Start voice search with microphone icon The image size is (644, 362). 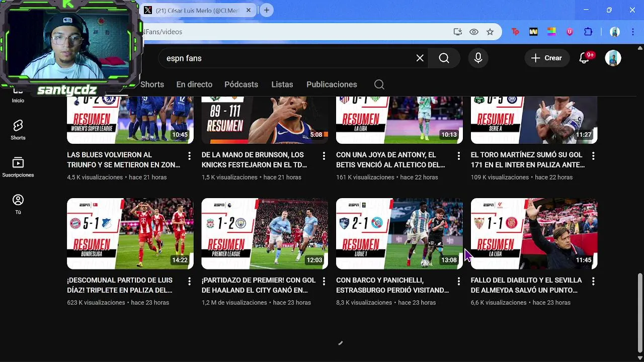click(478, 58)
